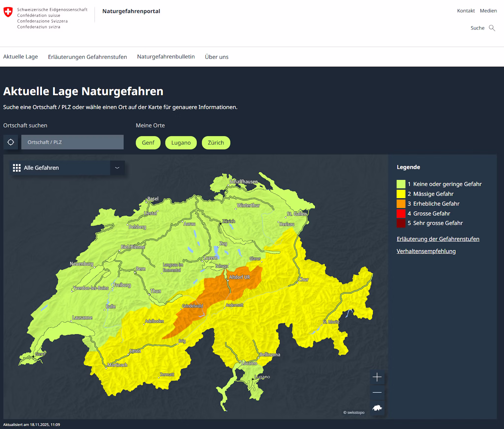The image size is (504, 429).
Task: Zoom in with the plus icon on the map
Action: point(377,377)
